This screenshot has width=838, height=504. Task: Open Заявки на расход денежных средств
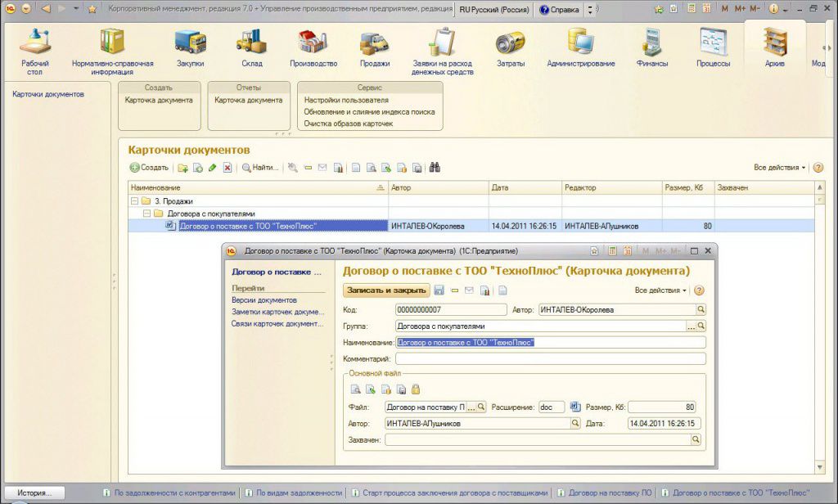click(x=442, y=52)
